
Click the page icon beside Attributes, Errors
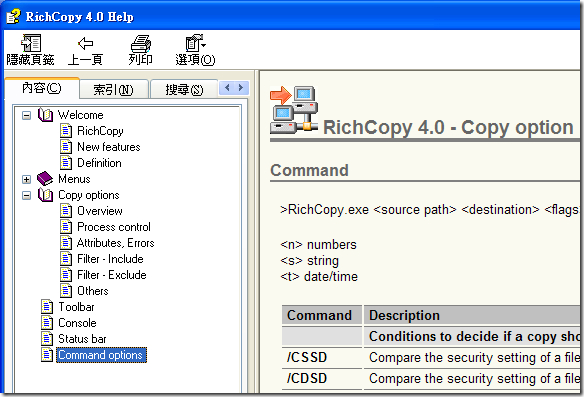pos(66,243)
